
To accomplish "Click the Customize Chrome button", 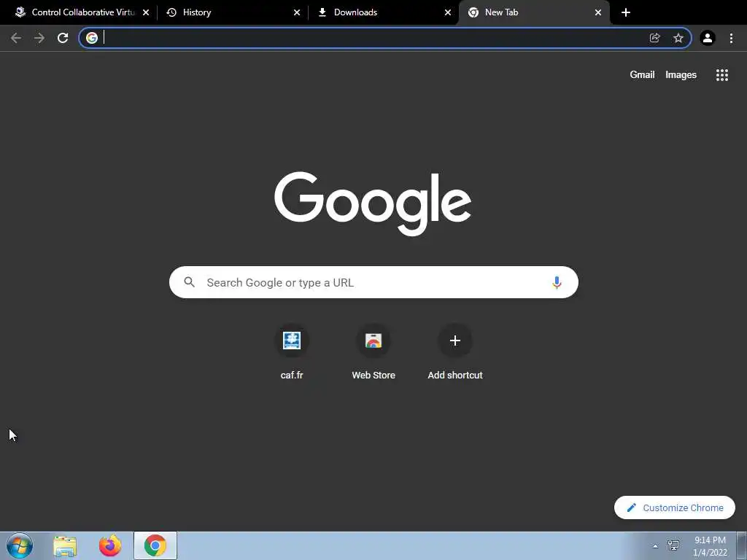I will [x=675, y=507].
